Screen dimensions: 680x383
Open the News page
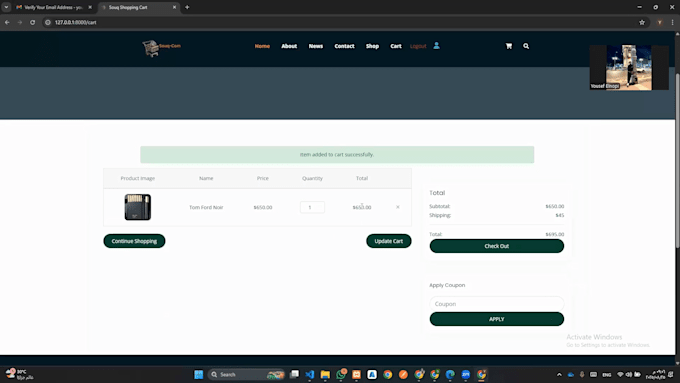tap(316, 46)
